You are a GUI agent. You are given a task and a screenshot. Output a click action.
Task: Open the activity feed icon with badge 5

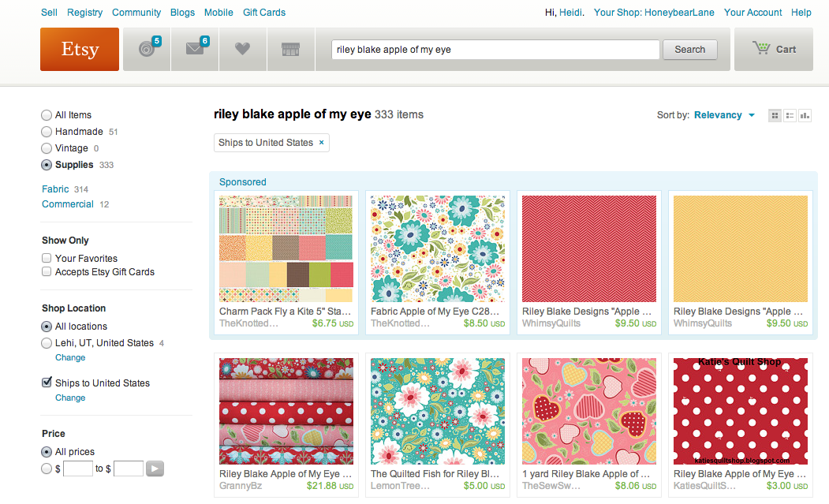point(147,49)
